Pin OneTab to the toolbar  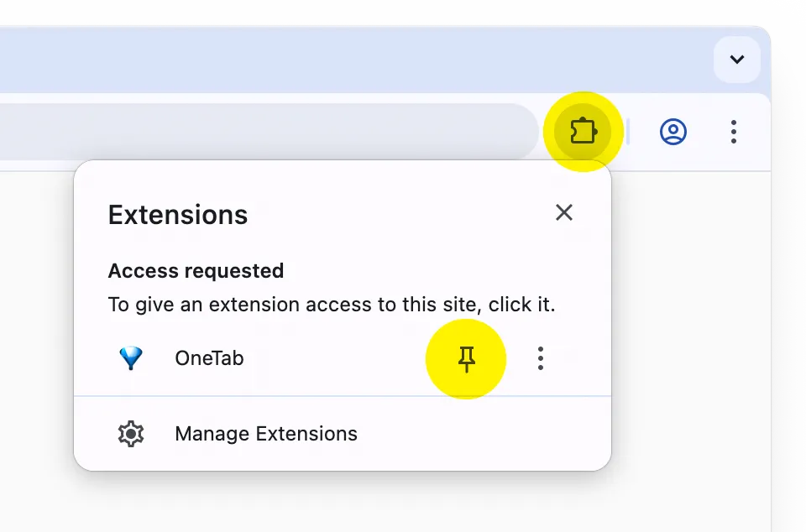[x=467, y=359]
